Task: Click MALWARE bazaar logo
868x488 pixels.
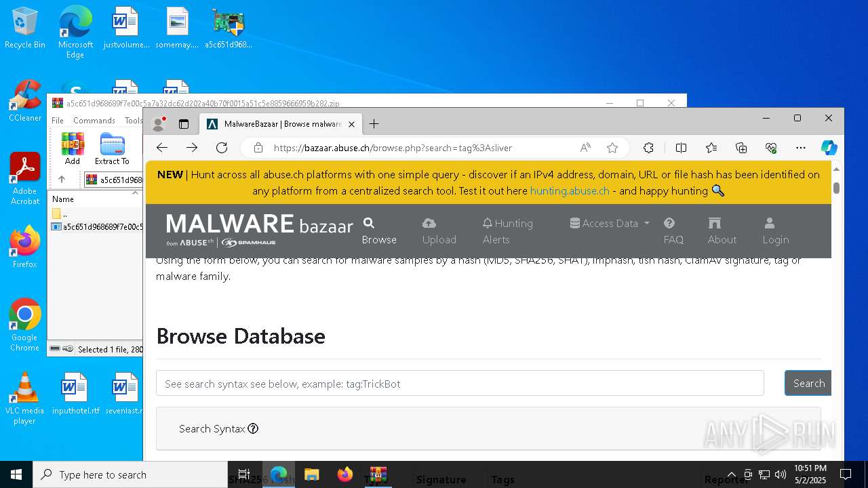Action: click(260, 230)
